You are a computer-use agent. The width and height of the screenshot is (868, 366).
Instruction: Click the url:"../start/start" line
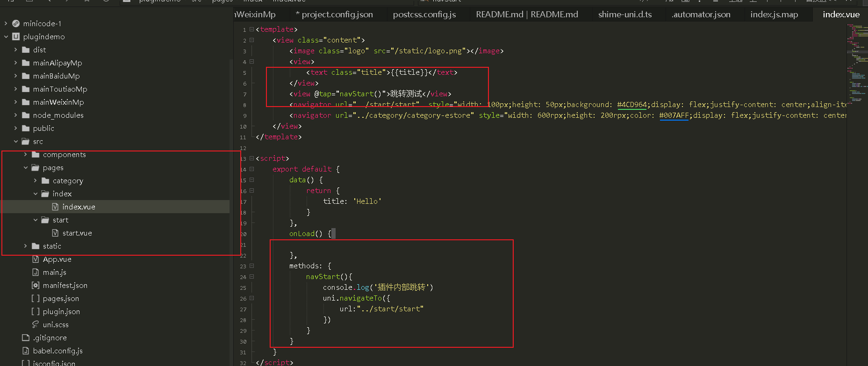click(381, 309)
